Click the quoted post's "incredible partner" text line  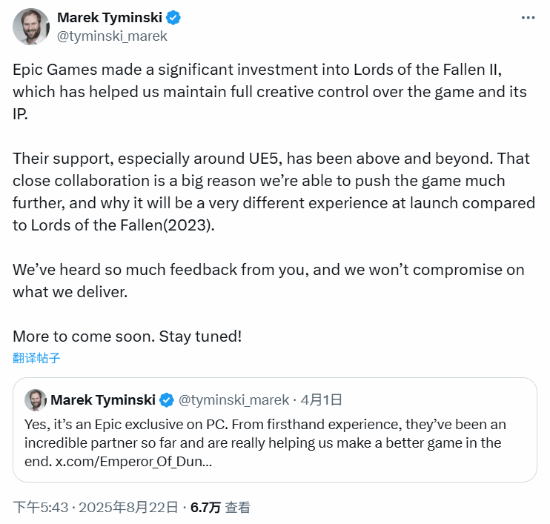point(263,443)
